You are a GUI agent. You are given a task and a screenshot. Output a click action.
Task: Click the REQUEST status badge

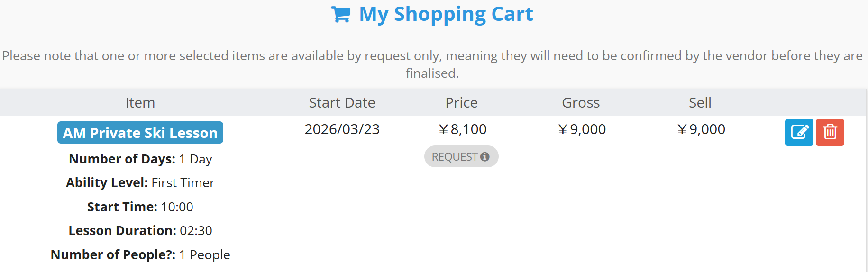click(x=455, y=157)
